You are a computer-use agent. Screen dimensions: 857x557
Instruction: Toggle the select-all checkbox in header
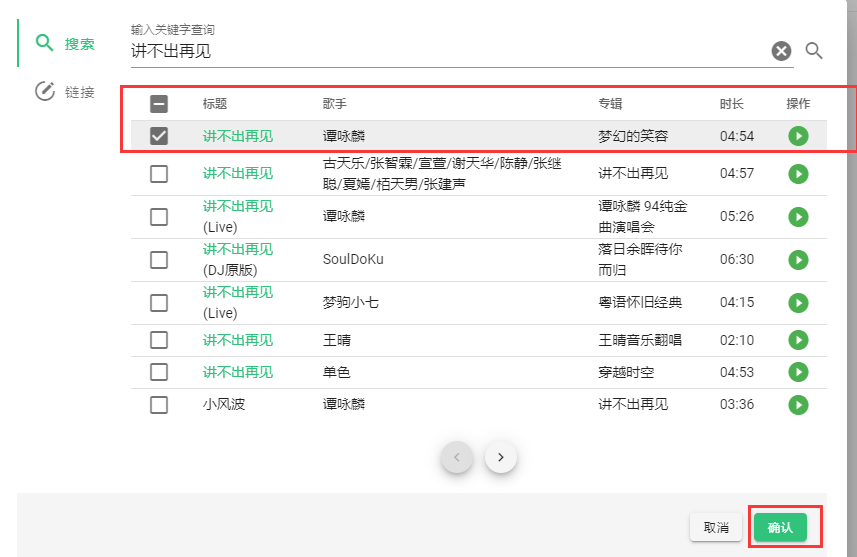coord(159,104)
